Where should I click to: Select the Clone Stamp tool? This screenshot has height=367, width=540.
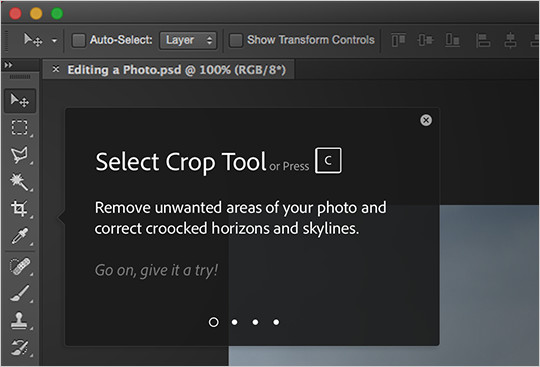tap(20, 321)
